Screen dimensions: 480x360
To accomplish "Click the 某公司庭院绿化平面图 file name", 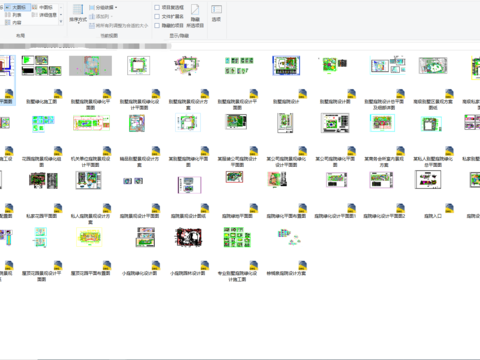I will [x=335, y=162].
